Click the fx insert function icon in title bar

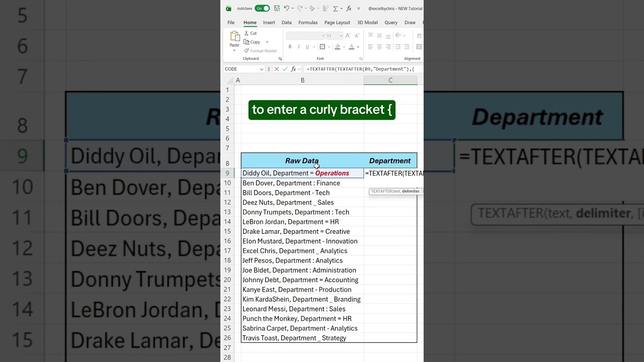tap(349, 9)
